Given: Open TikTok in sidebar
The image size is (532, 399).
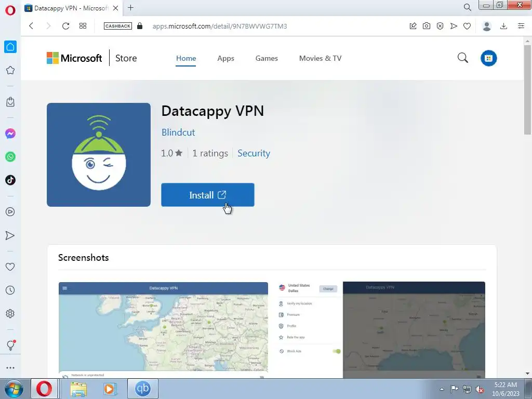Looking at the screenshot, I should click(x=10, y=180).
